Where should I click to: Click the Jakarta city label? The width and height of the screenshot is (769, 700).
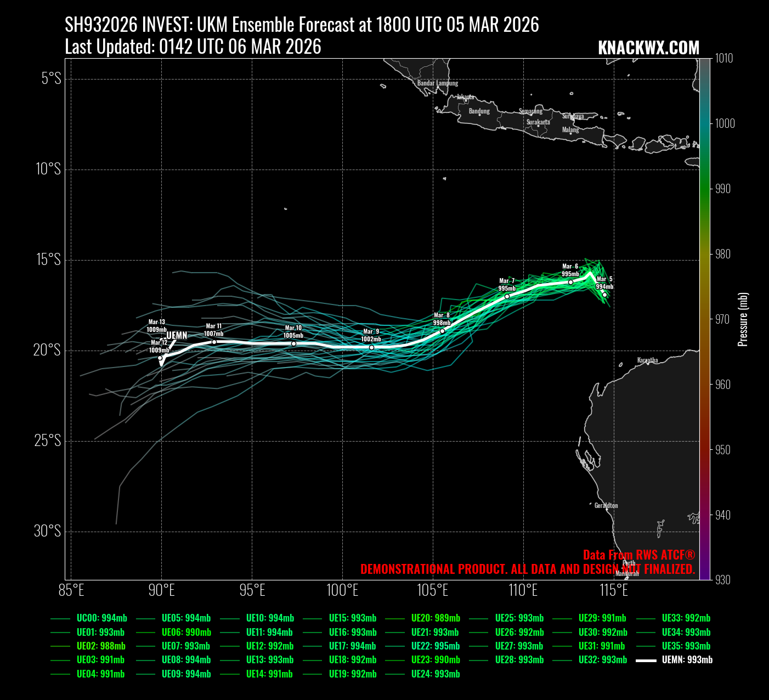click(465, 97)
